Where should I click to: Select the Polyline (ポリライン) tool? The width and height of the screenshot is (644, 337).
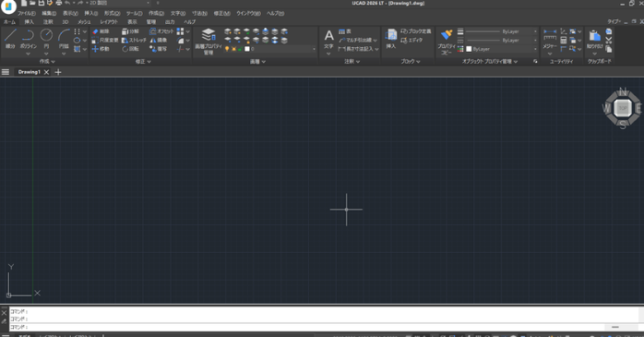pos(28,39)
